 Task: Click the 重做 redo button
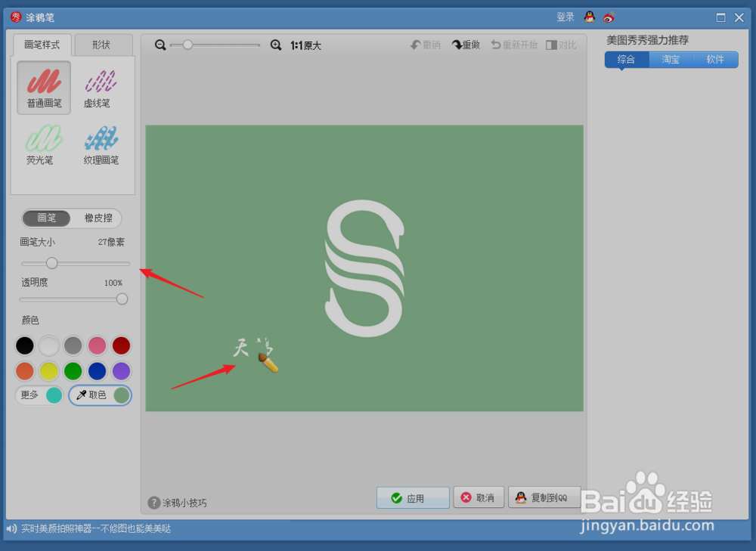pos(466,45)
